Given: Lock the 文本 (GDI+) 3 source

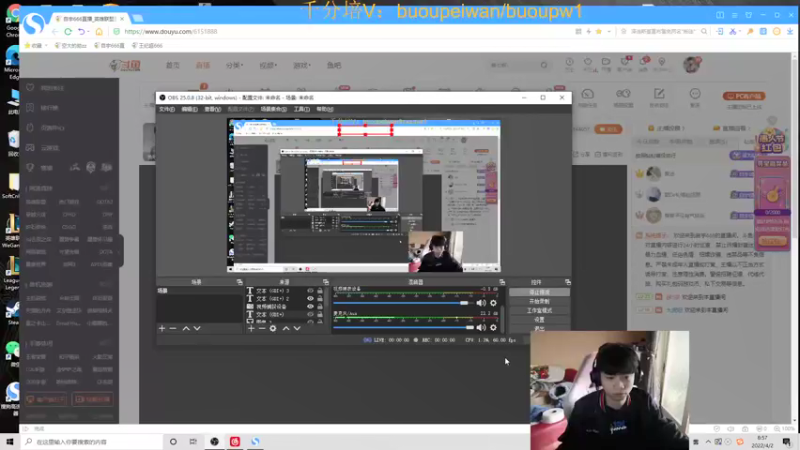Looking at the screenshot, I should tap(320, 291).
